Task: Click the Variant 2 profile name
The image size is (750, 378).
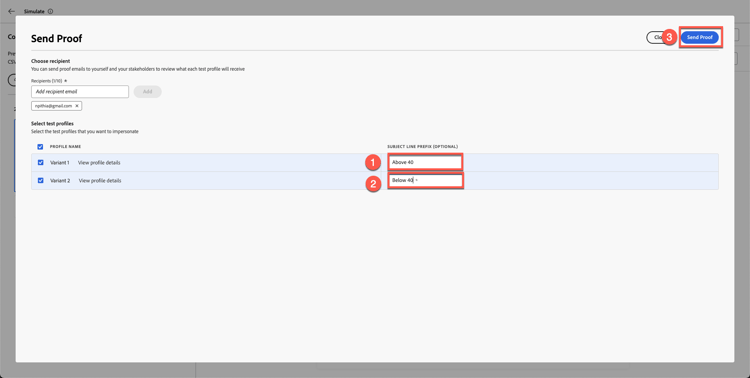Action: click(x=60, y=181)
